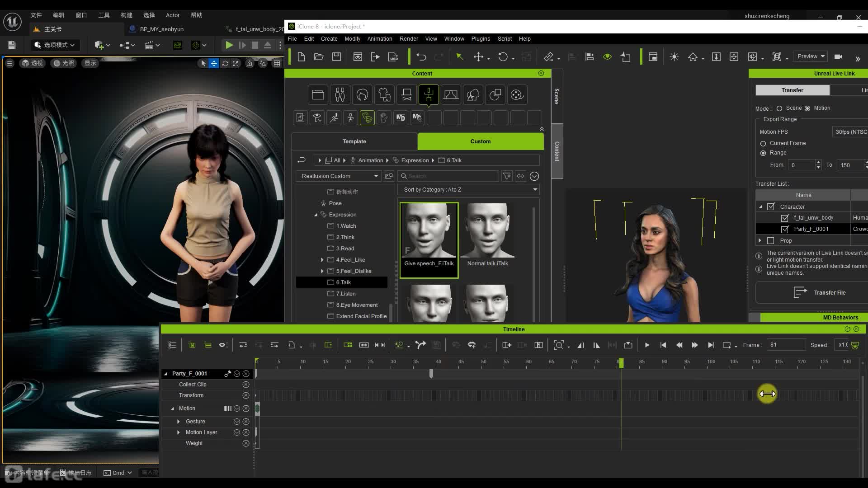
Task: Expand the 4.Feel_Like folder
Action: point(322,260)
